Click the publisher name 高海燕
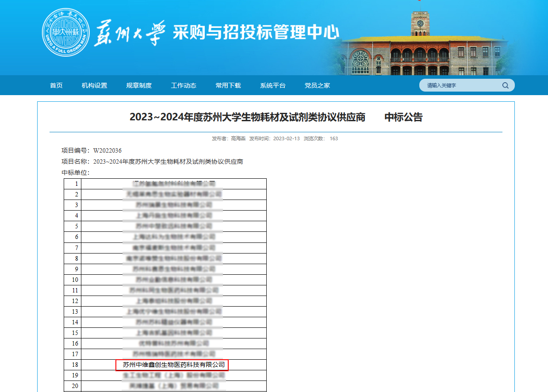Screen dimensions: 548x392 pyautogui.click(x=238, y=138)
